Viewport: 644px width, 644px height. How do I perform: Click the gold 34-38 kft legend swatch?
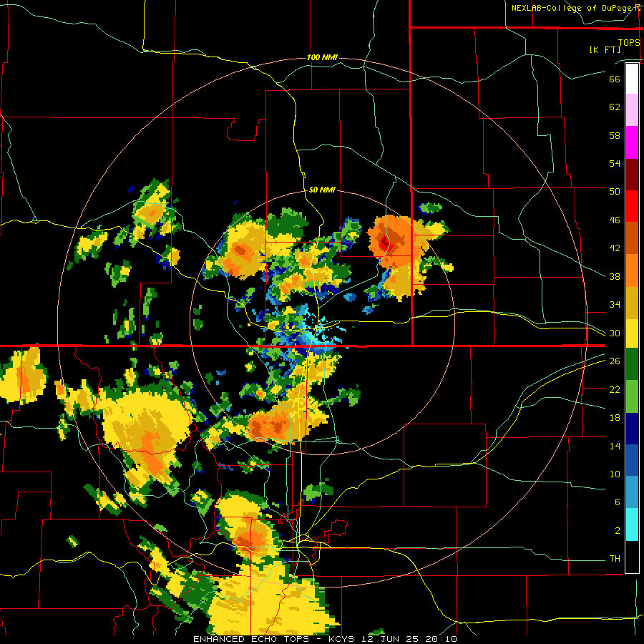tap(632, 303)
